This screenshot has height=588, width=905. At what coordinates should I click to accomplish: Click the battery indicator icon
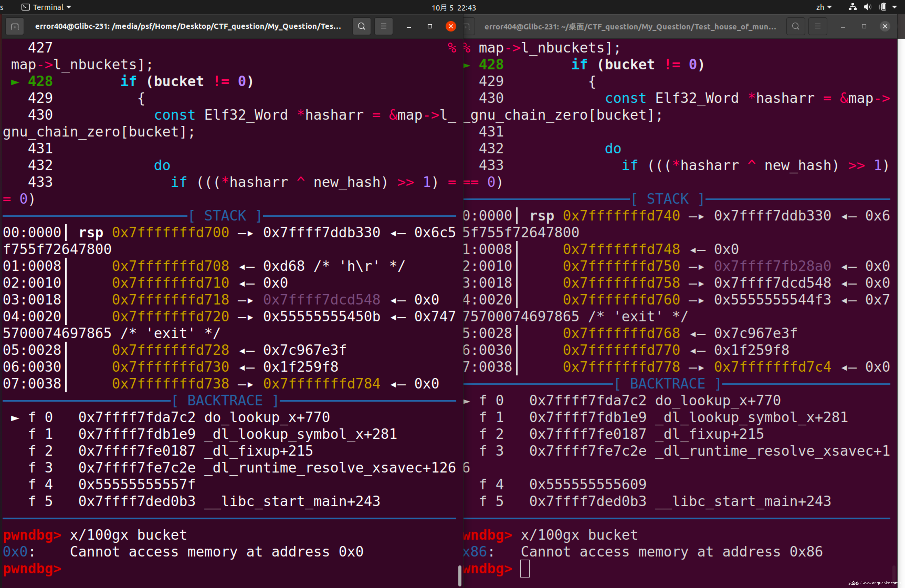click(x=883, y=7)
